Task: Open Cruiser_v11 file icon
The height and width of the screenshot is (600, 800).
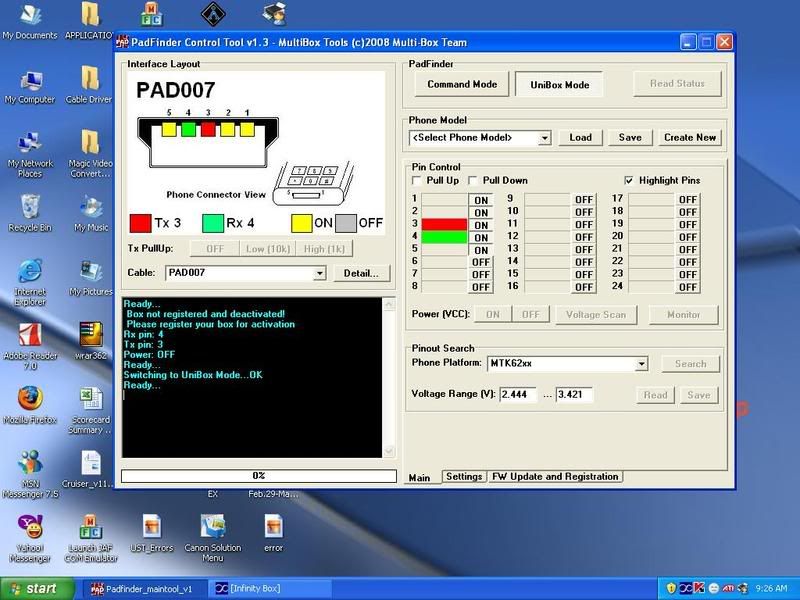Action: (90, 470)
